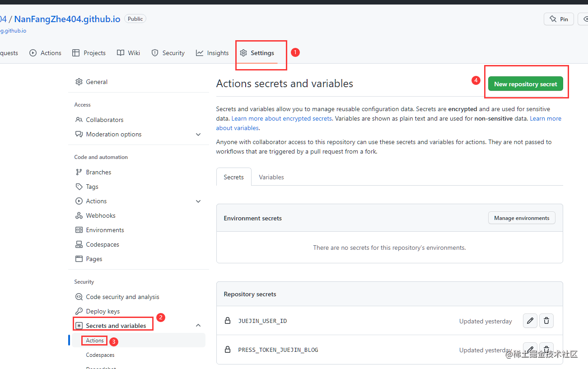Screen dimensions: 588x369
Task: Switch to the Secrets tab
Action: click(x=233, y=177)
